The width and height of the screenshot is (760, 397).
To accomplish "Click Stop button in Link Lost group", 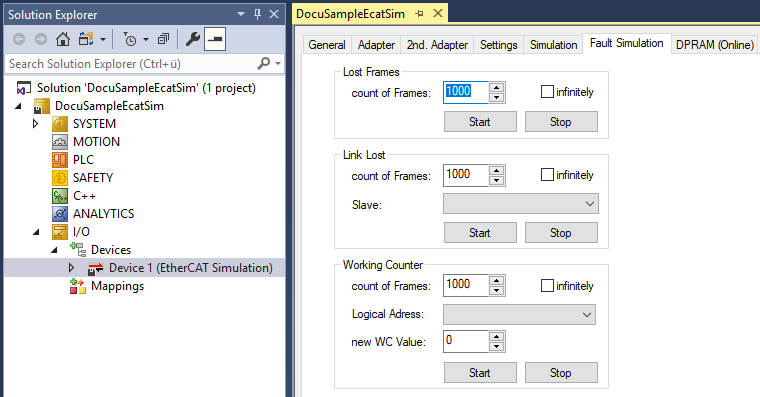I will (561, 233).
